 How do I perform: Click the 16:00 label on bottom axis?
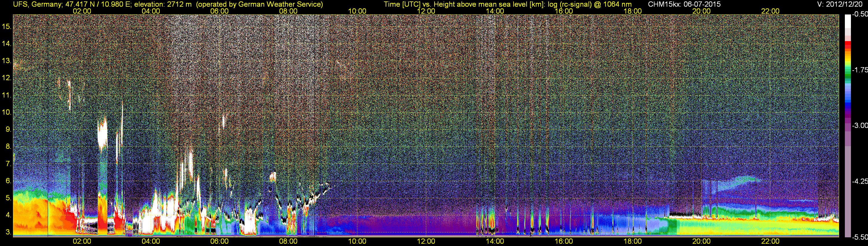tap(564, 241)
